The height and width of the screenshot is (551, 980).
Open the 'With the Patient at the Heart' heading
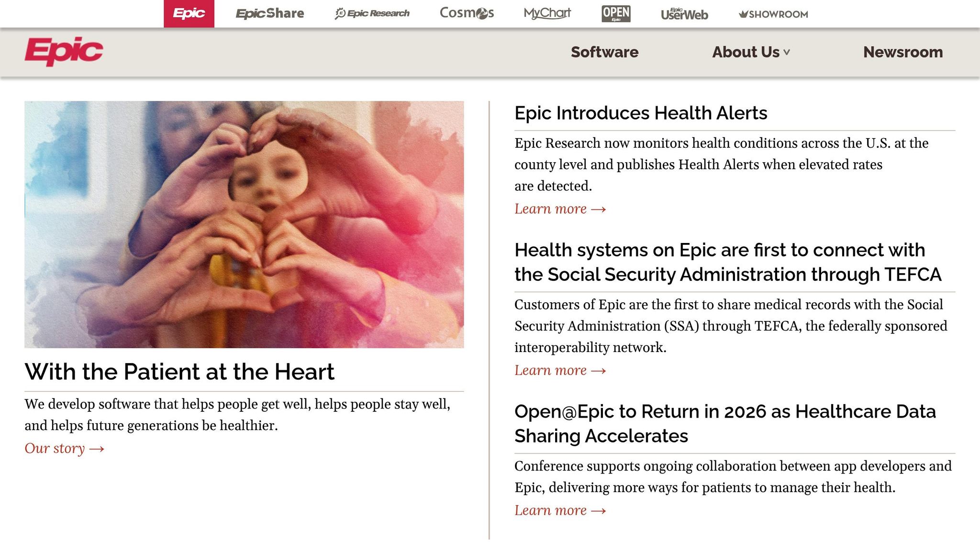click(179, 372)
